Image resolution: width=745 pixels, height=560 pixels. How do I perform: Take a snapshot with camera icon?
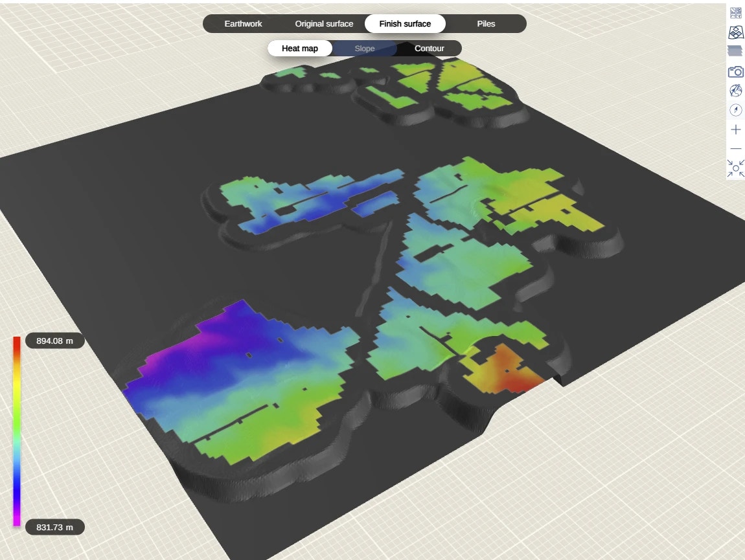coord(735,71)
